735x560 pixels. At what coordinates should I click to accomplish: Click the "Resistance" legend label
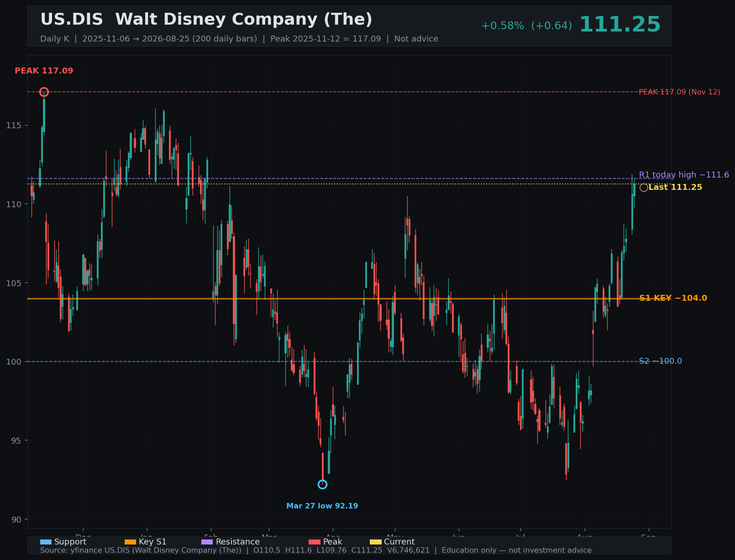point(237,542)
